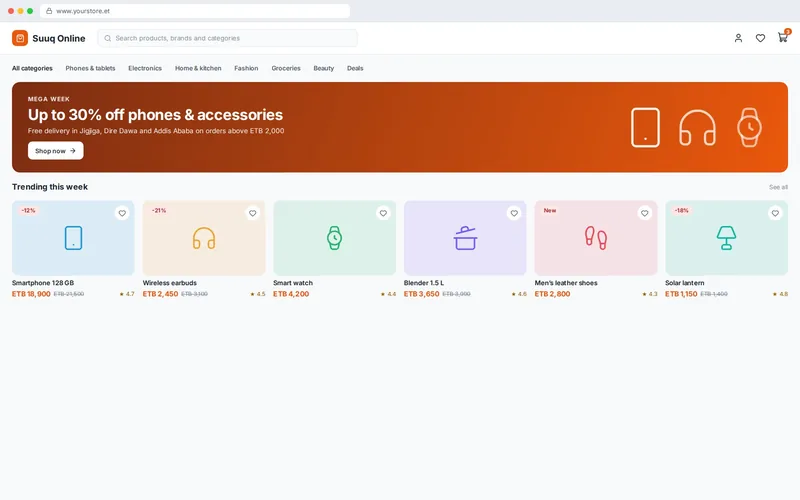Screen dimensions: 800x500
Task: Add Wireless earbuds to wishlist
Action: coord(253,213)
